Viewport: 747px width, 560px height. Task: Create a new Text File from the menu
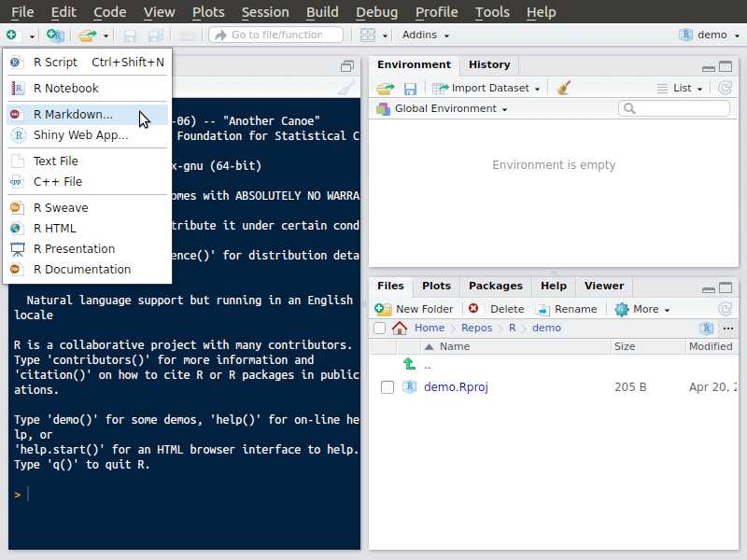[x=87, y=161]
